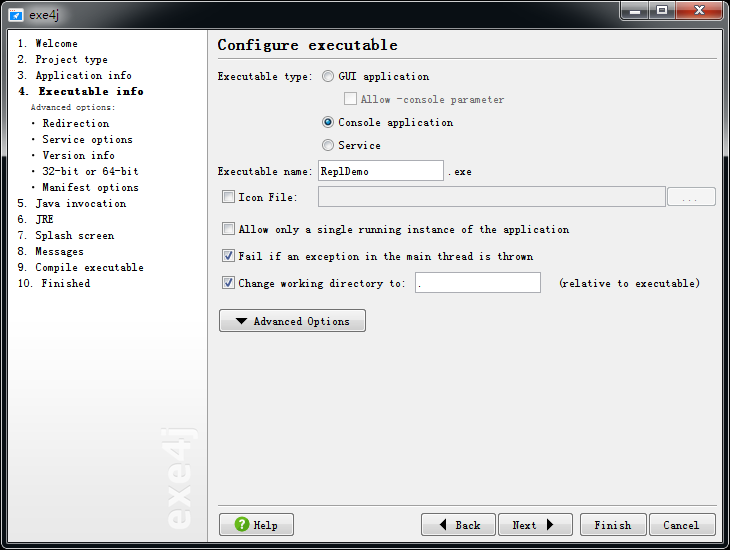730x550 pixels.
Task: Click the exe4j icon in title bar
Action: point(15,15)
